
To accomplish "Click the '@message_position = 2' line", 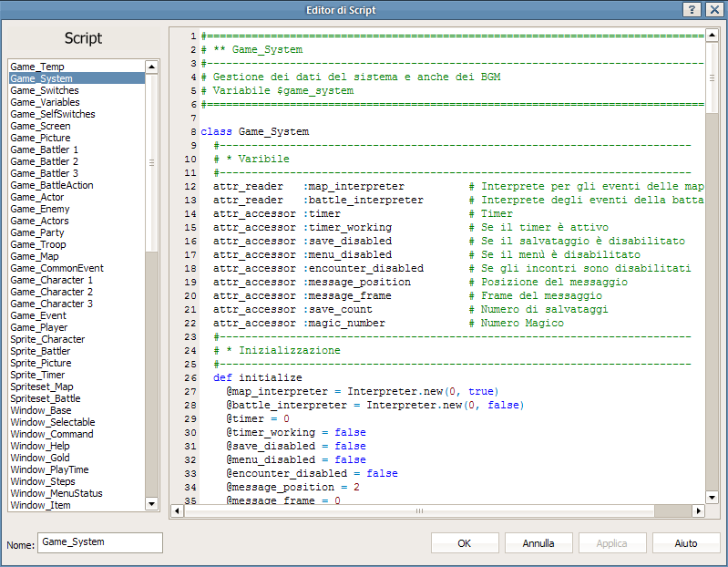I will click(292, 487).
